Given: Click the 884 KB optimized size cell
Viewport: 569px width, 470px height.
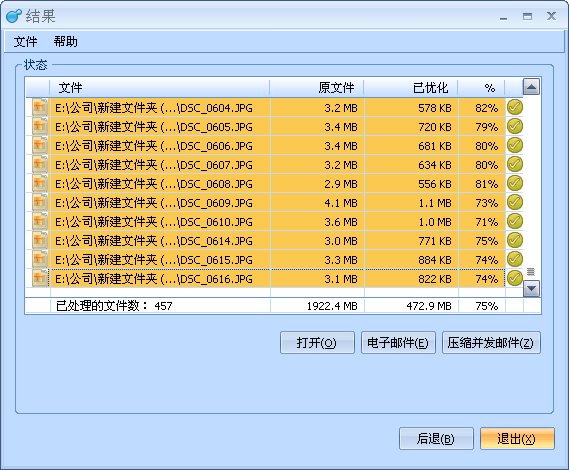Looking at the screenshot, I should tap(412, 260).
